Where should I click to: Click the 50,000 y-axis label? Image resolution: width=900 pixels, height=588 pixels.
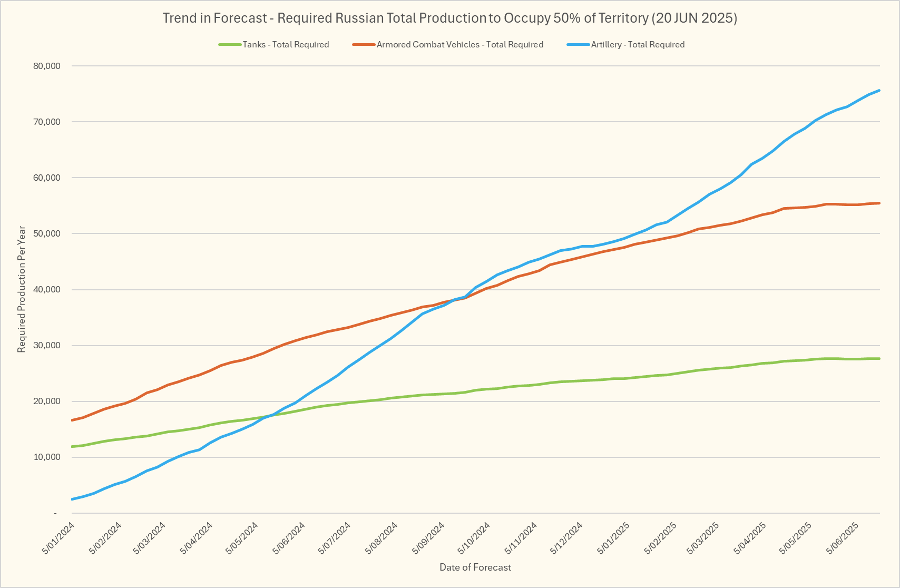47,233
